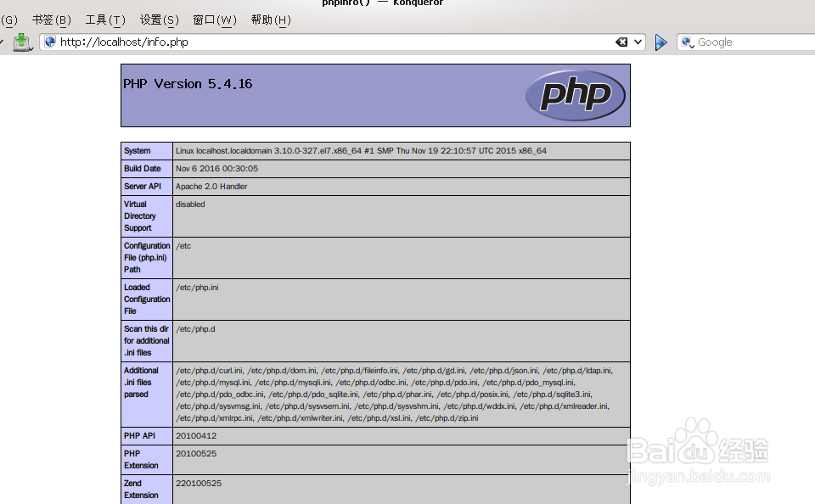The image size is (815, 504).
Task: Select the disabled value
Action: point(190,204)
